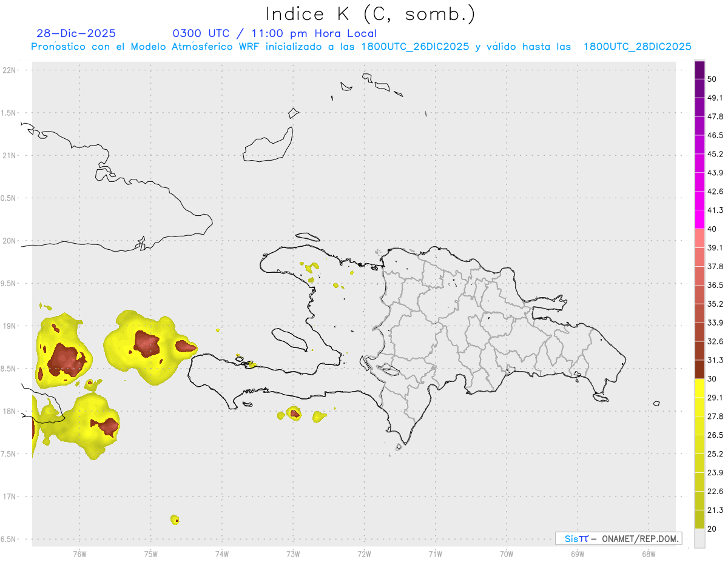Click the colorbar value '20'
728x562 pixels.
(x=712, y=529)
